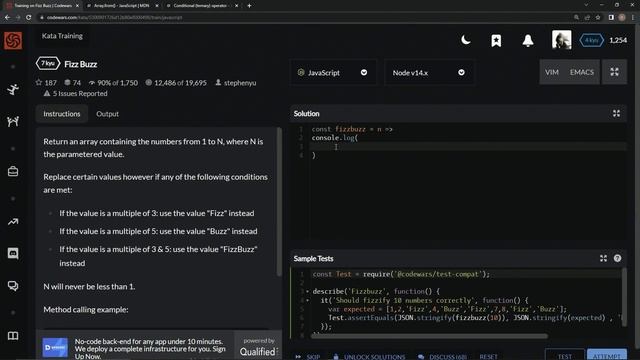Expand the Solution panel
This screenshot has width=640, height=360.
[x=616, y=113]
